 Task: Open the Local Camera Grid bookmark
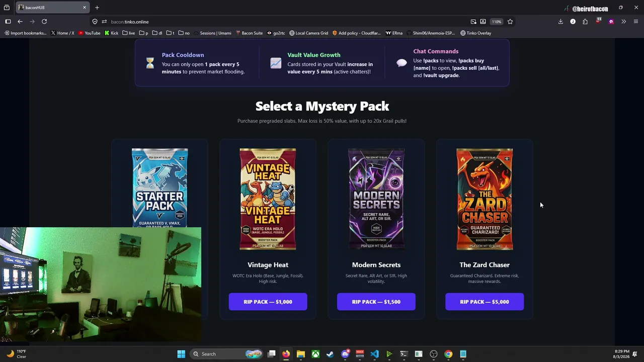click(308, 33)
